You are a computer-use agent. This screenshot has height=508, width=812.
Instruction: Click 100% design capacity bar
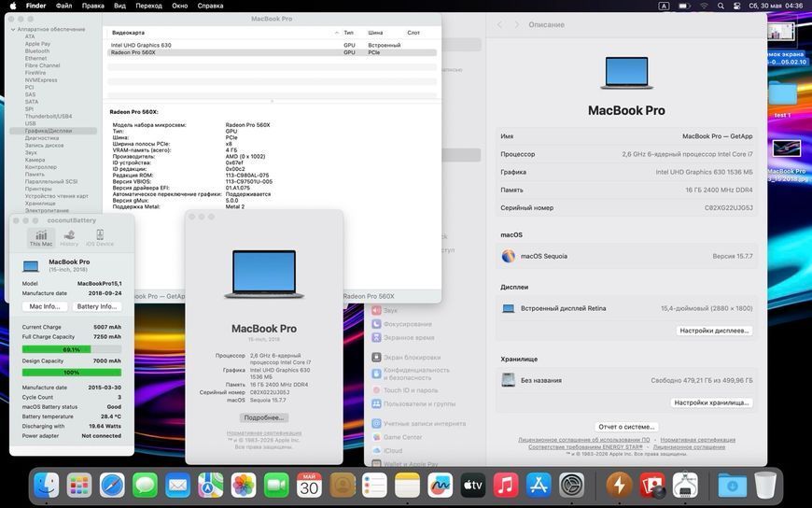pos(72,373)
